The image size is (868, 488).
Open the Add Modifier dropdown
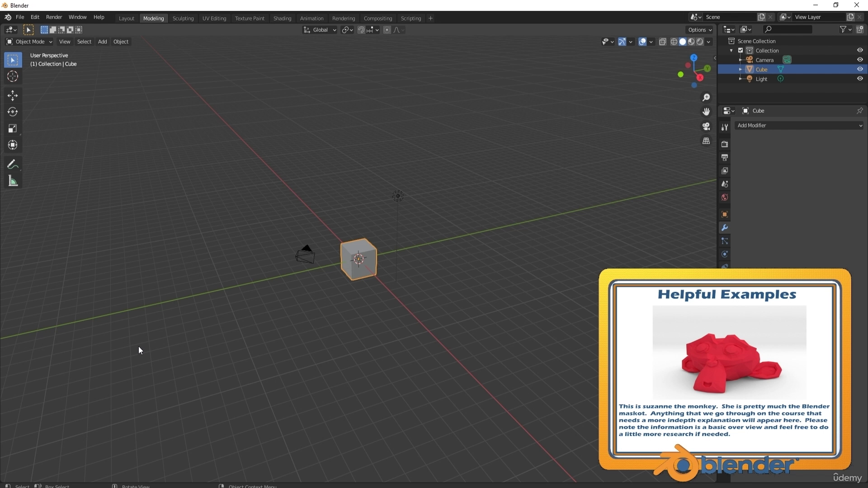click(799, 126)
